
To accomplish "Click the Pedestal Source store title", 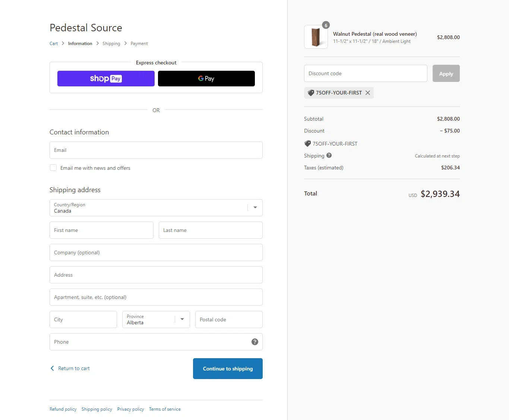I will coord(86,28).
